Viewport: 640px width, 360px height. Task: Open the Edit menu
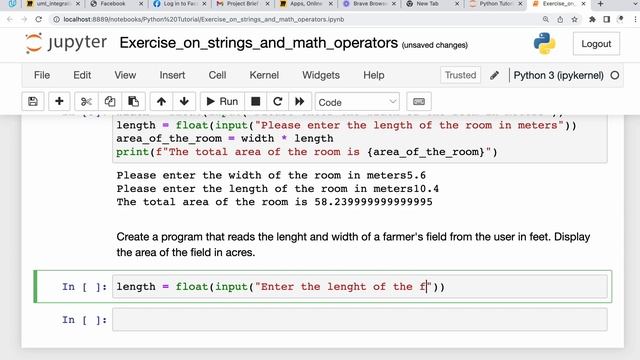click(x=82, y=76)
